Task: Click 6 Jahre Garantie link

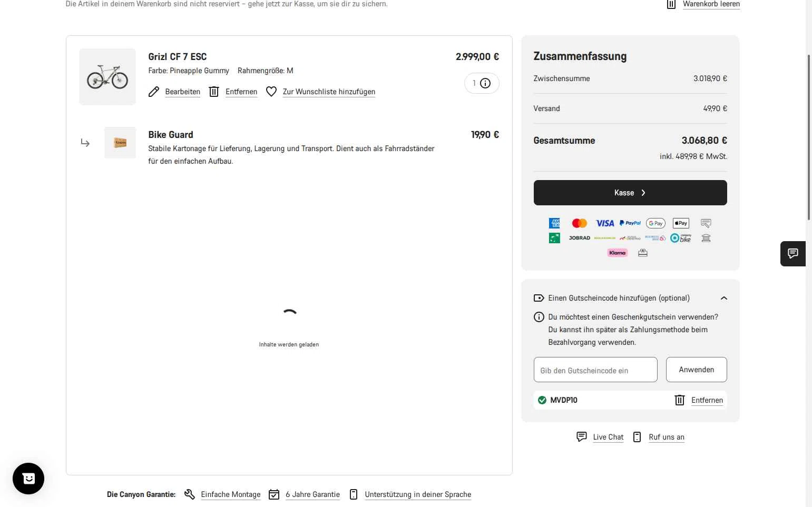Action: pyautogui.click(x=312, y=494)
